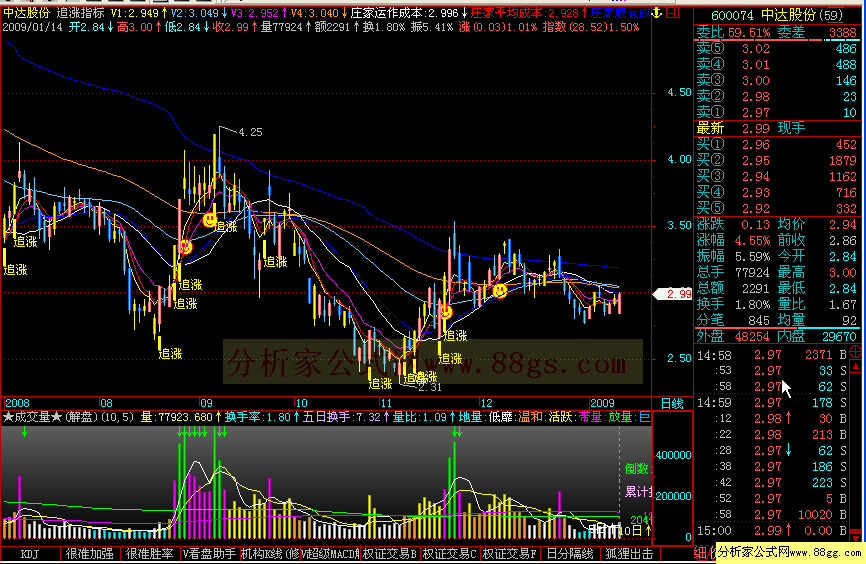
Task: Select the 狐狸出击 tab
Action: 629,554
